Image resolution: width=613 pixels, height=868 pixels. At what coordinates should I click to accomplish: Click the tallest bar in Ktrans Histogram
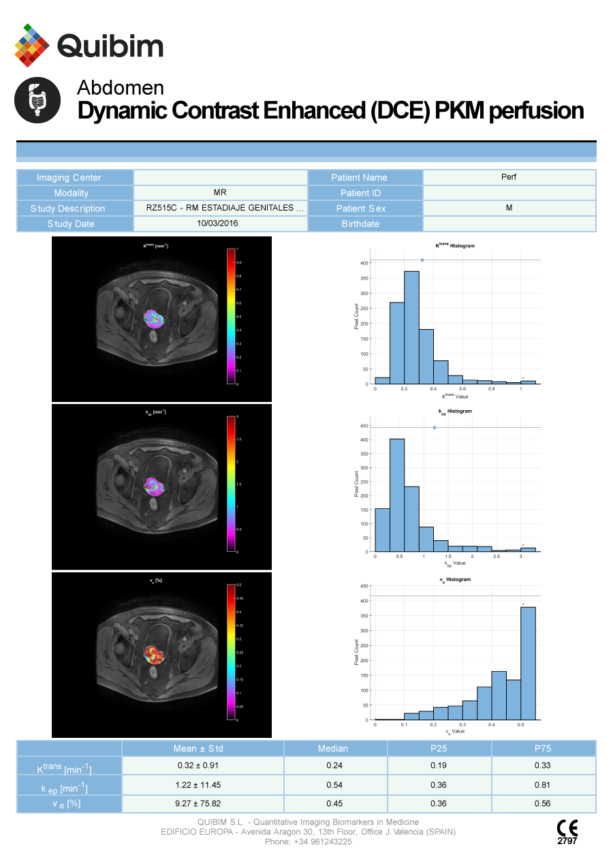point(411,328)
